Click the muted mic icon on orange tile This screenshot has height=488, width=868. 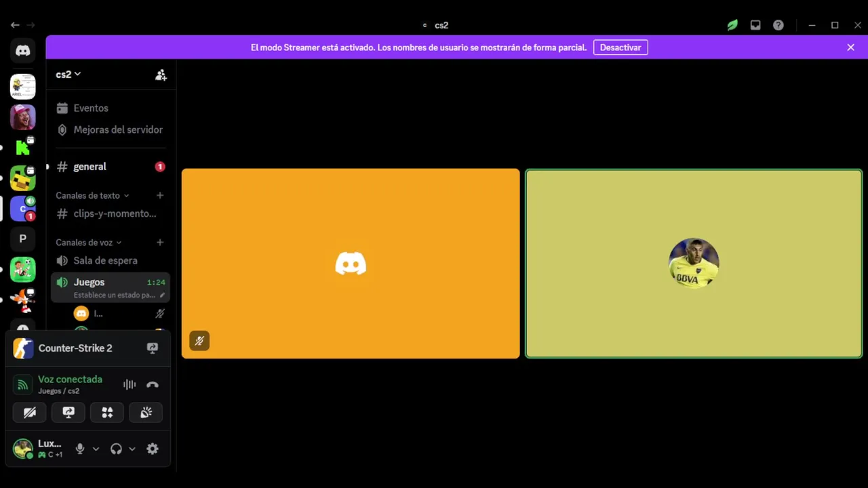[199, 341]
